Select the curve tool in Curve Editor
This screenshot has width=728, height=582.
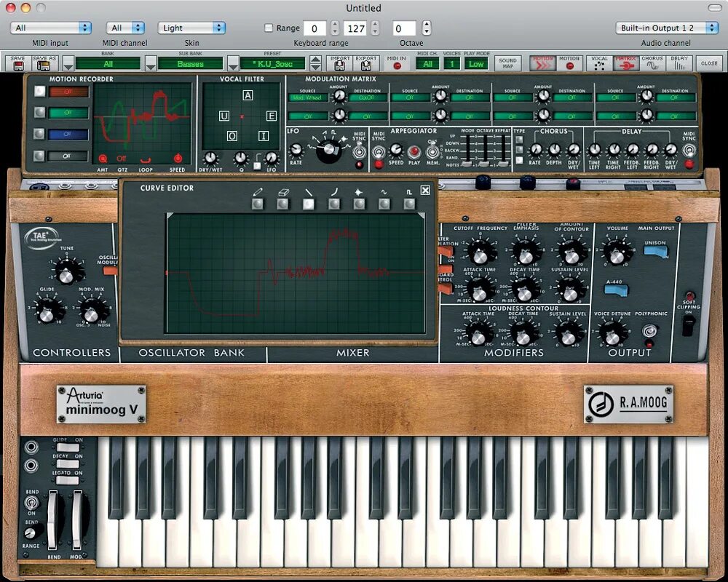point(334,203)
